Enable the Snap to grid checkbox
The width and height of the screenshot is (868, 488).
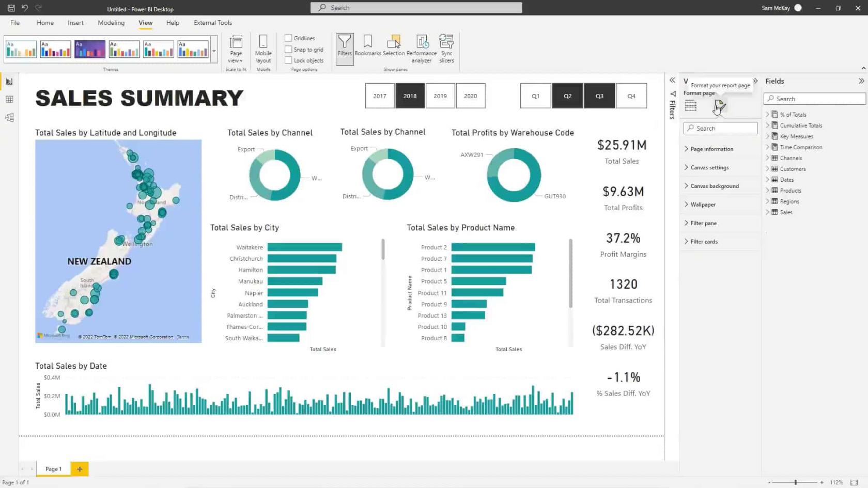[288, 50]
